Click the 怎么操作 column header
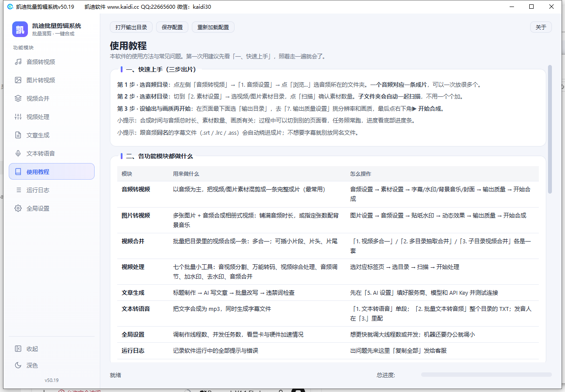 tap(361, 174)
